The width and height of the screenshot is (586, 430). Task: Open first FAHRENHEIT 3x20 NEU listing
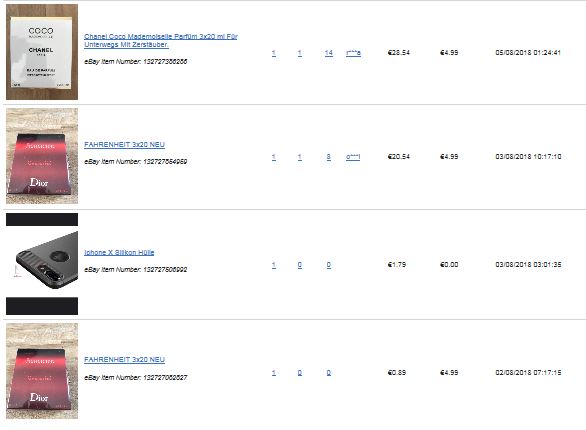(124, 145)
